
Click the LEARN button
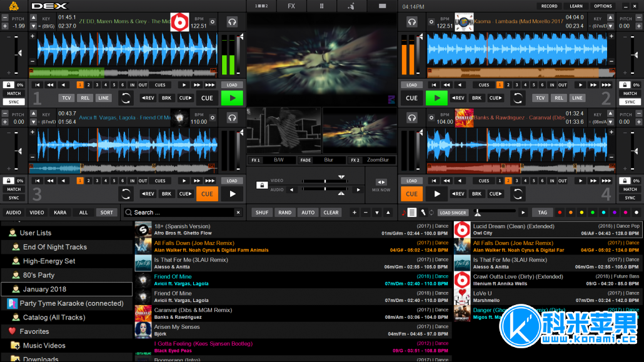tap(576, 6)
